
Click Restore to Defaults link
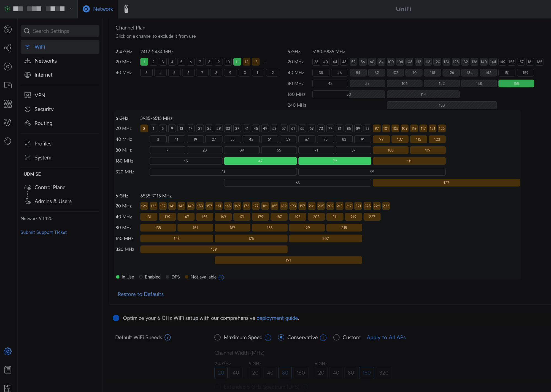click(x=141, y=294)
